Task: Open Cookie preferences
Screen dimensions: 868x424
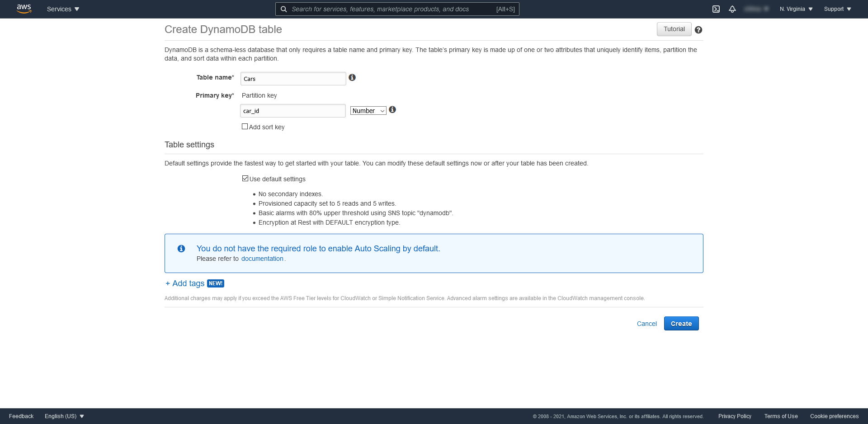Action: pos(834,416)
